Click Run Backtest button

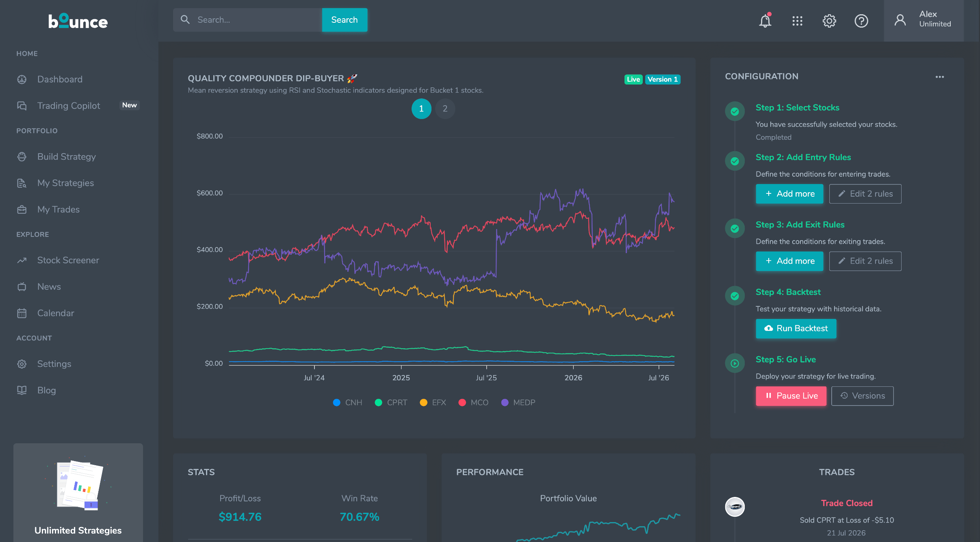click(796, 329)
